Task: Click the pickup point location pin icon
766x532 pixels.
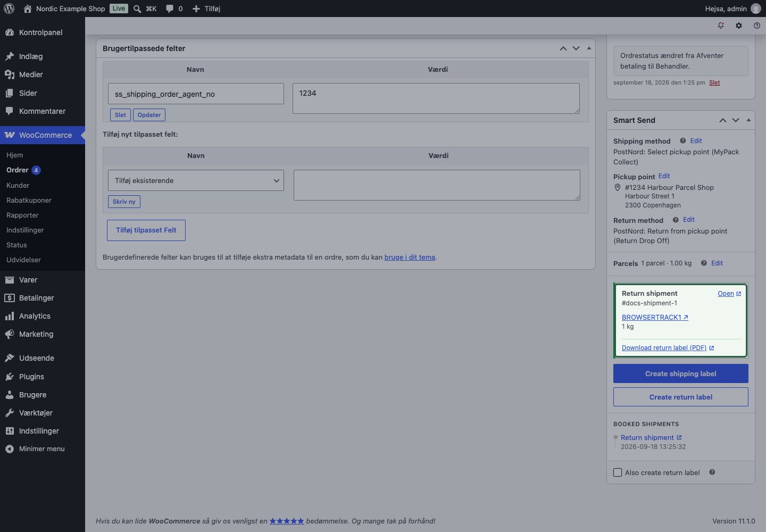Action: click(618, 188)
